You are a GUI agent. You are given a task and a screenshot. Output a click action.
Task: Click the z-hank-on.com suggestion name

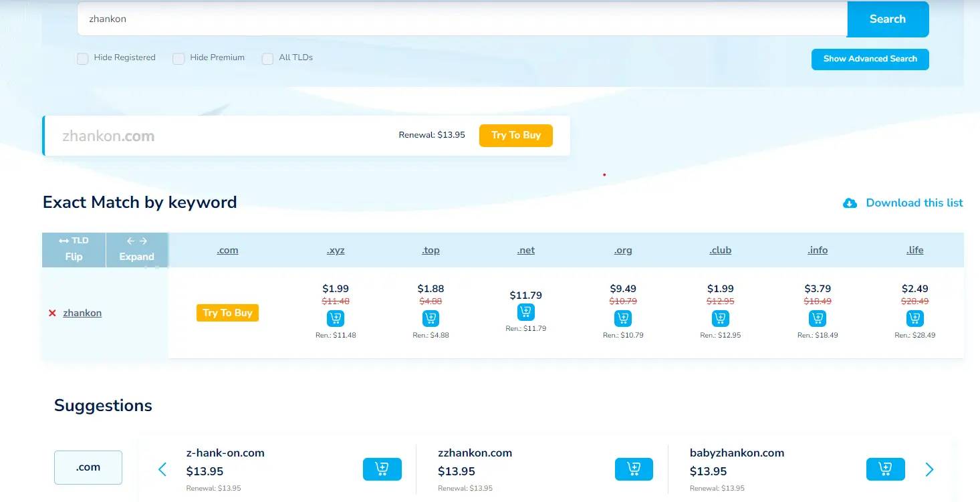coord(225,453)
